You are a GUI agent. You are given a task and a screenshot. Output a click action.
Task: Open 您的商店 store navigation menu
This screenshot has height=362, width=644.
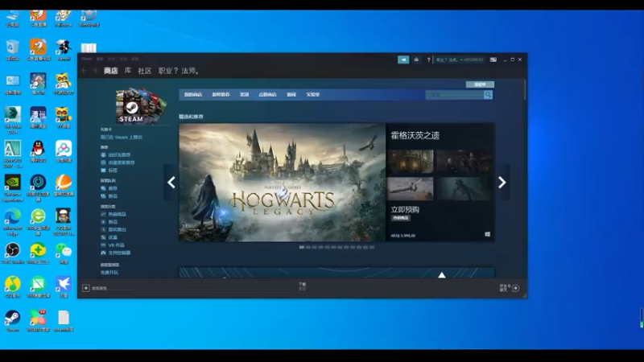(x=193, y=95)
